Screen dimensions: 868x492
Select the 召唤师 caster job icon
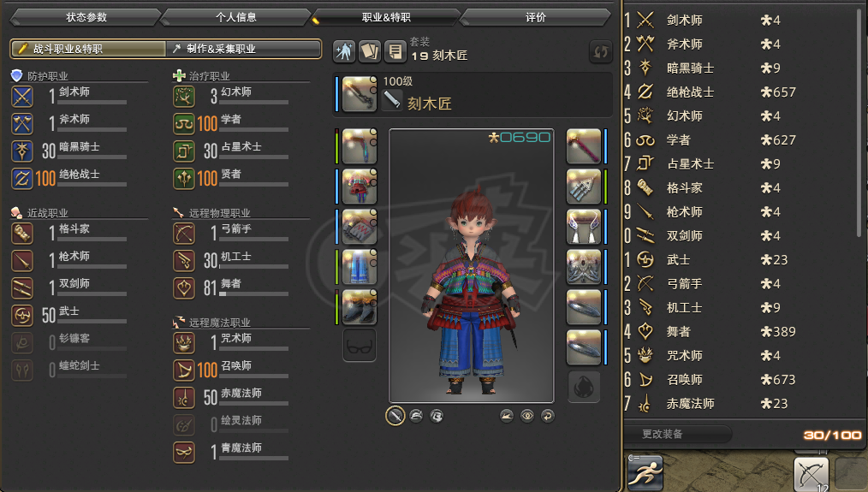pos(184,370)
